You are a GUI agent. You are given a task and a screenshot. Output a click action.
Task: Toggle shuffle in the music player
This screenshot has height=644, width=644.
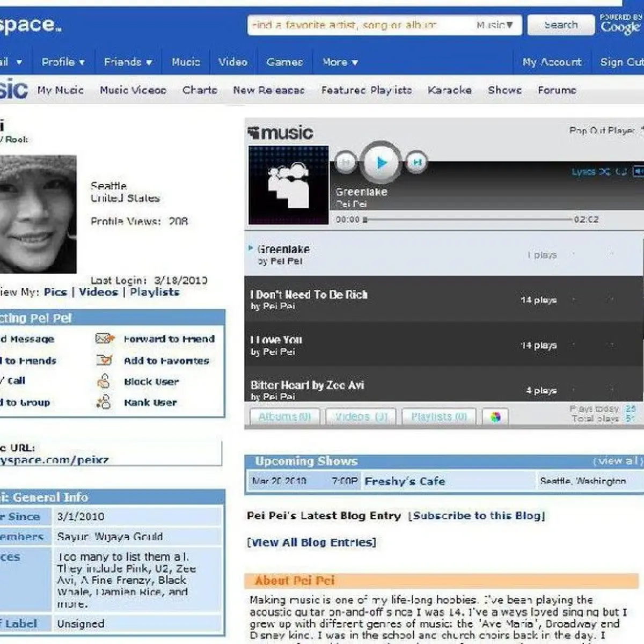(605, 171)
